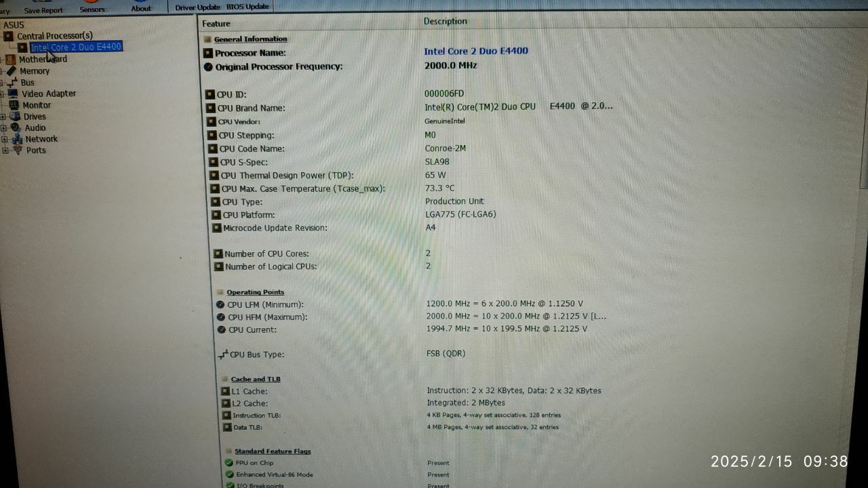
Task: Click the Ports tree icon
Action: [x=18, y=150]
